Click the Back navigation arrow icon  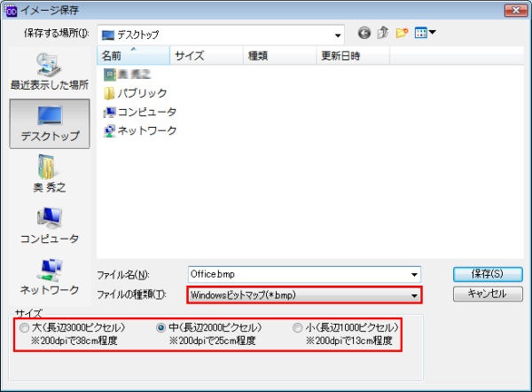(364, 34)
